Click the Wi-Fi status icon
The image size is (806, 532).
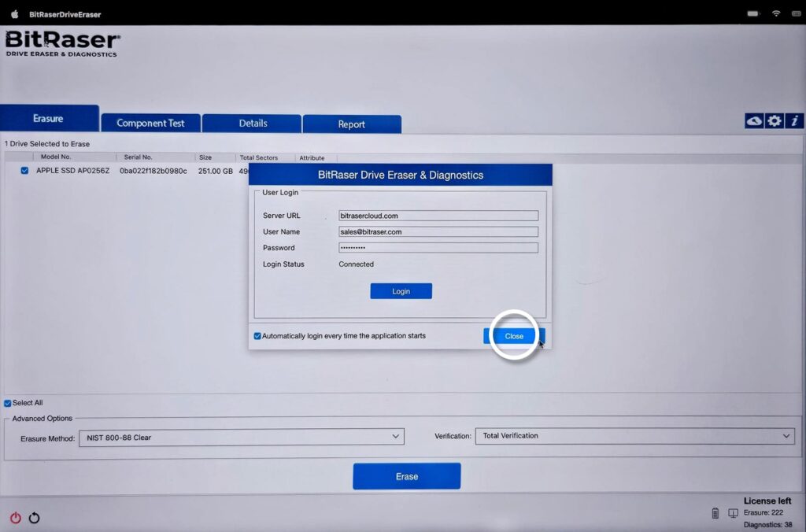776,14
